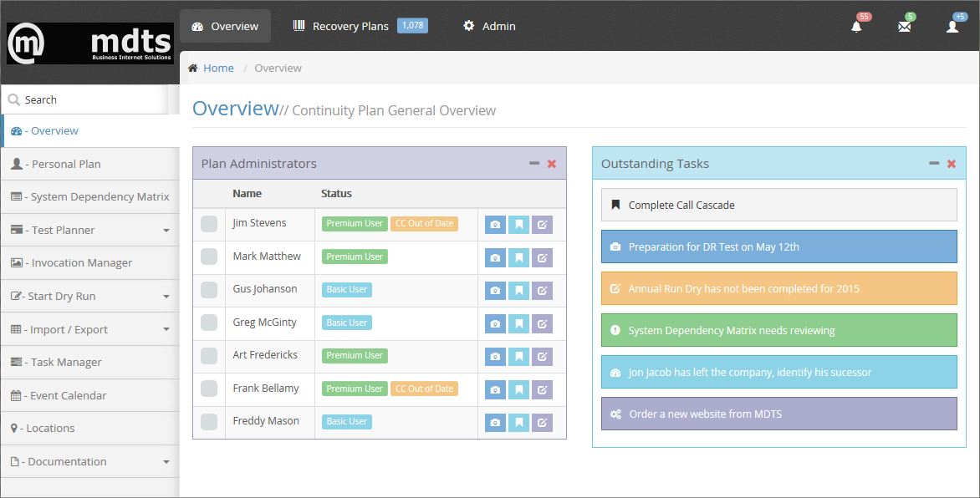This screenshot has width=980, height=498.
Task: Open Preparation for DR Test task
Action: click(778, 246)
